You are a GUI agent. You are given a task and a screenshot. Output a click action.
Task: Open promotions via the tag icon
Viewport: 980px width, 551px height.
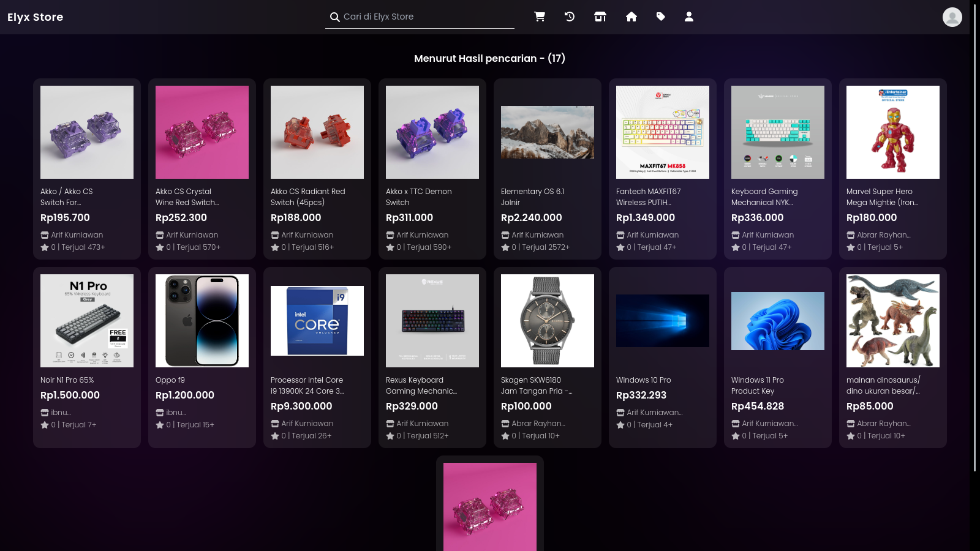(661, 17)
